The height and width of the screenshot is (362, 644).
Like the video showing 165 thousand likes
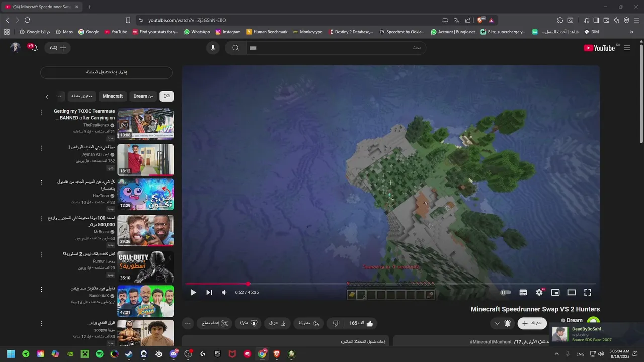point(362,323)
